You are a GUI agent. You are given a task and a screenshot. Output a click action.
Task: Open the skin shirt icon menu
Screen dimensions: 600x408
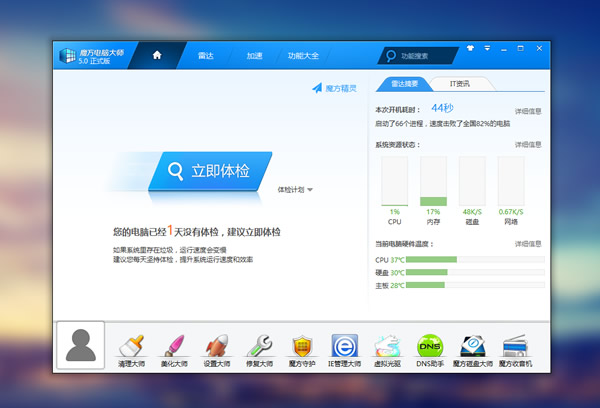[x=470, y=48]
